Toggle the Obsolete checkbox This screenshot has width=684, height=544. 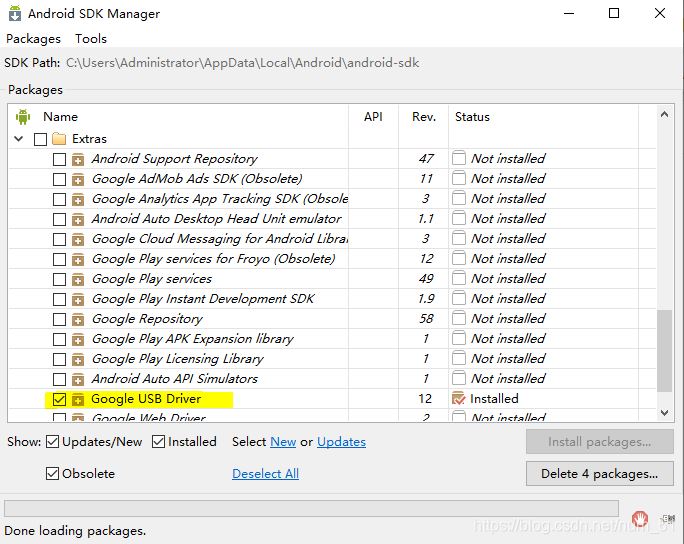pos(52,474)
